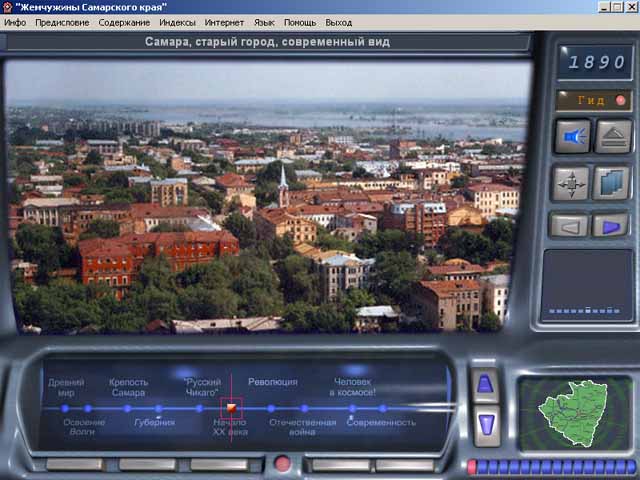Click the stacked pages icon

coord(611,183)
